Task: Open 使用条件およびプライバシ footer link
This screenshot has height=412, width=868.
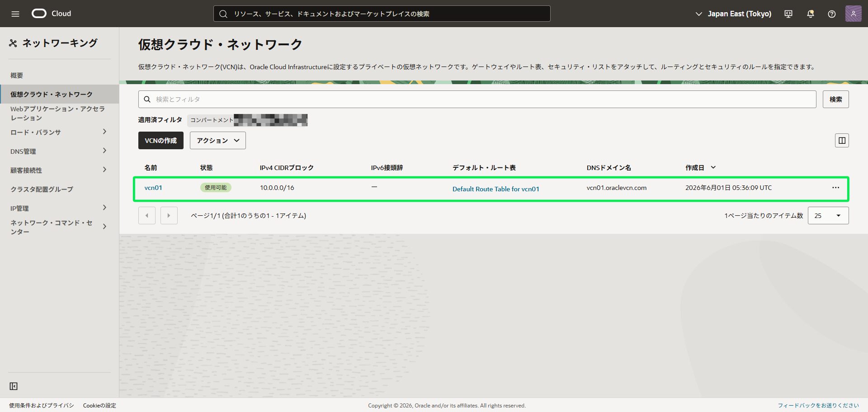Action: point(42,406)
